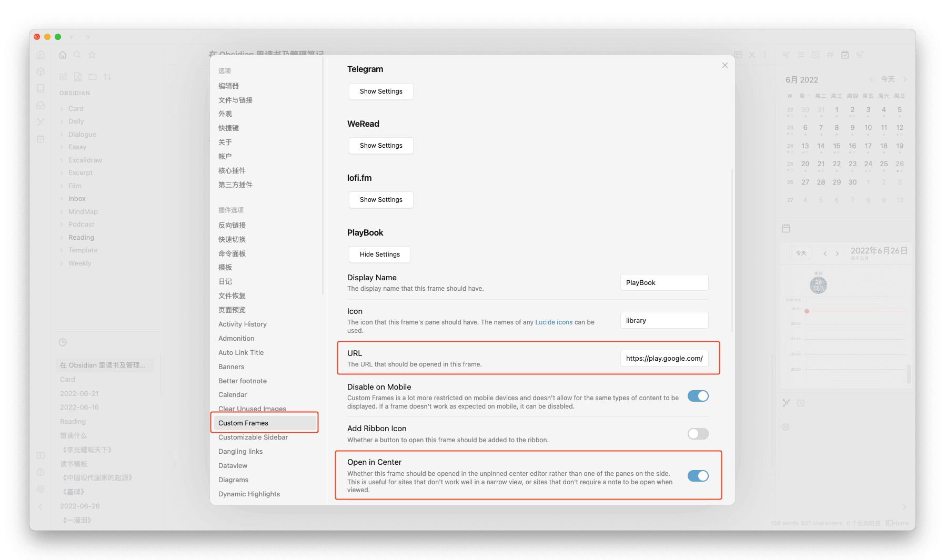The image size is (945, 560).
Task: Open Admonition plugin settings
Action: coord(236,338)
